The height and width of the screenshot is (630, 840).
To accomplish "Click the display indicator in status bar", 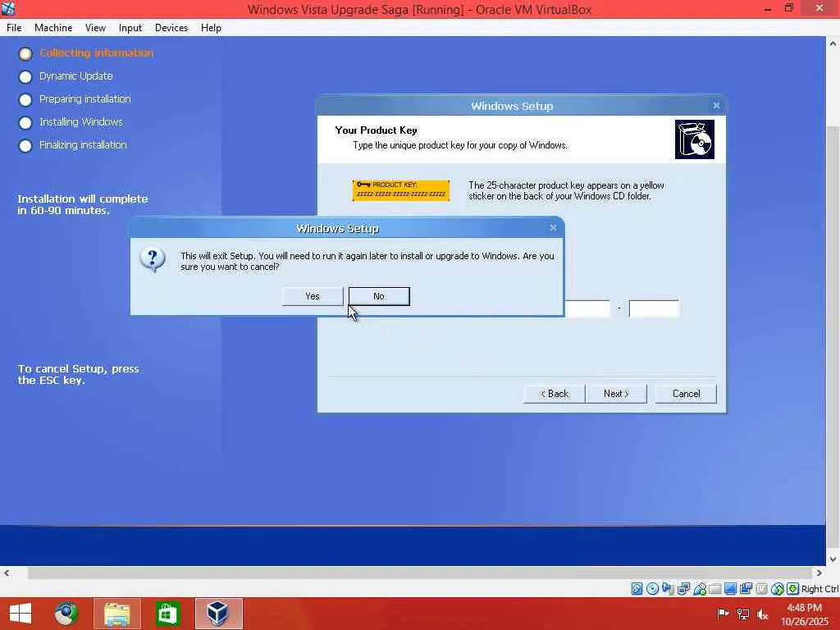I will [730, 589].
